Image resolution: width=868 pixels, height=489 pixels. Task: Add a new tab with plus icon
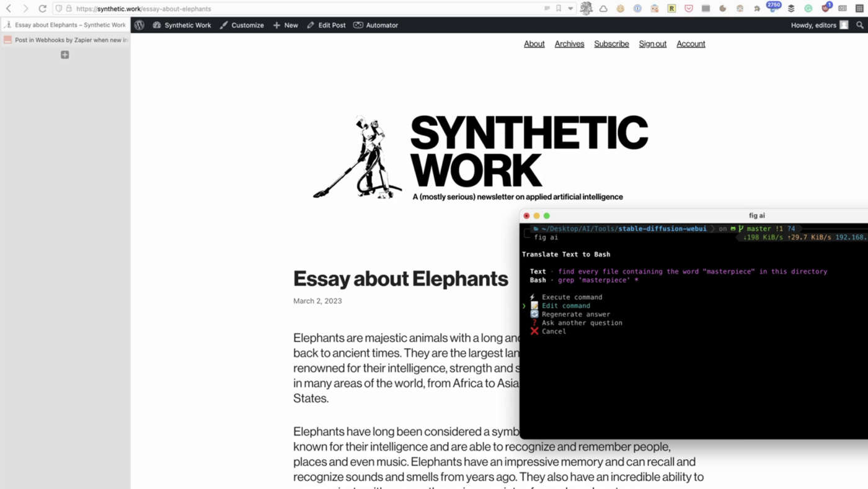pyautogui.click(x=64, y=55)
